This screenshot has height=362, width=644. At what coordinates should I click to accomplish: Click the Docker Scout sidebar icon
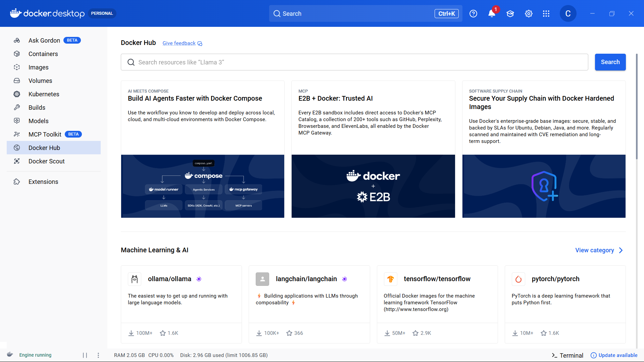point(17,161)
